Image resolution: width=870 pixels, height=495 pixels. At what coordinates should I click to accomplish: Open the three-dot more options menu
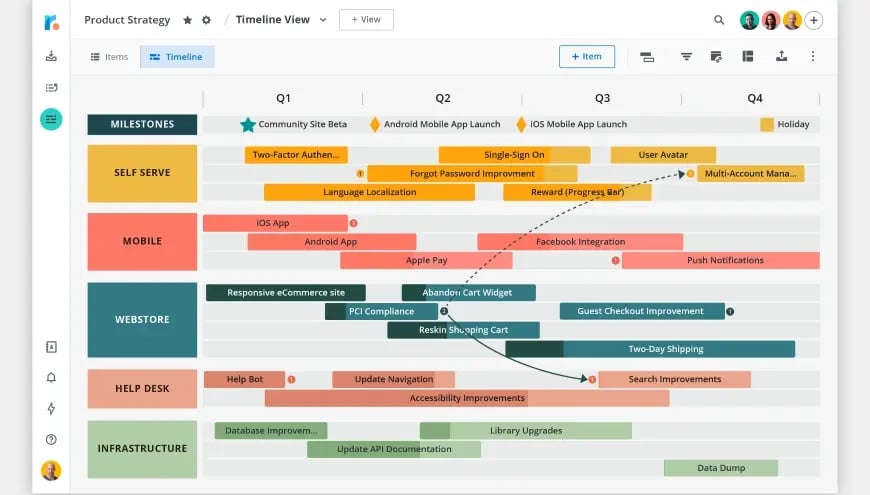(x=813, y=56)
